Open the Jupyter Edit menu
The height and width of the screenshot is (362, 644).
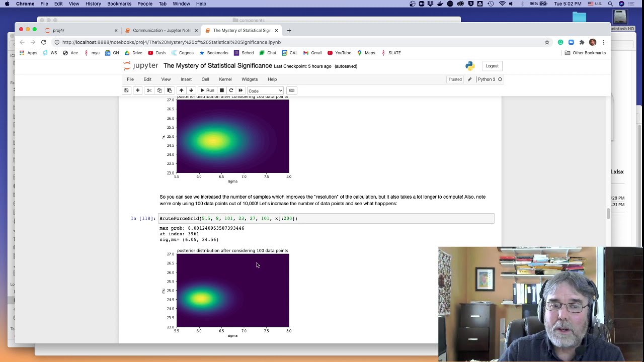(x=147, y=79)
